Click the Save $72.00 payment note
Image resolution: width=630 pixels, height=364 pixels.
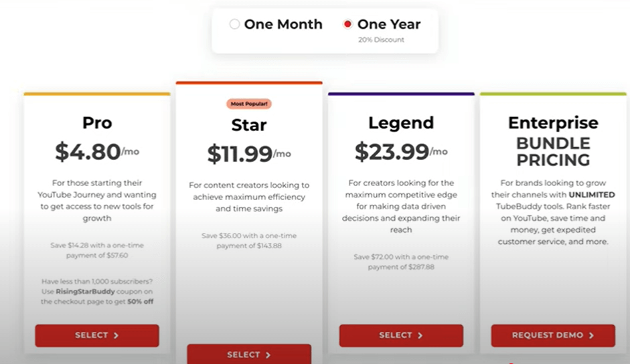pyautogui.click(x=401, y=262)
